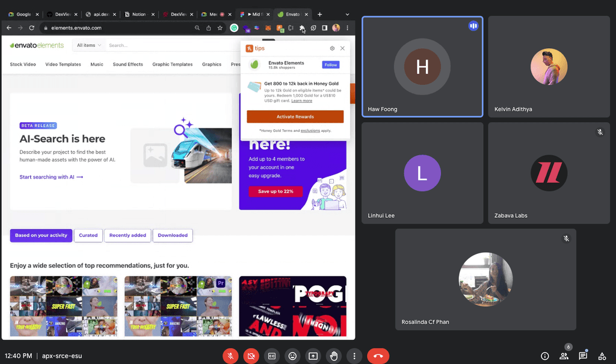This screenshot has height=364, width=616.
Task: Switch to the Mid Figma tab
Action: tap(254, 14)
